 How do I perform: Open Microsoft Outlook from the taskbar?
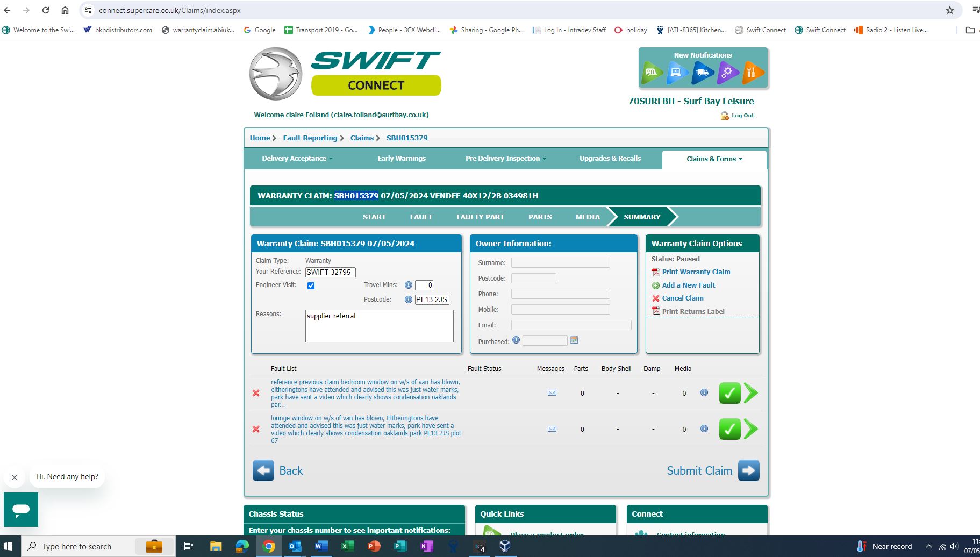[x=295, y=546]
